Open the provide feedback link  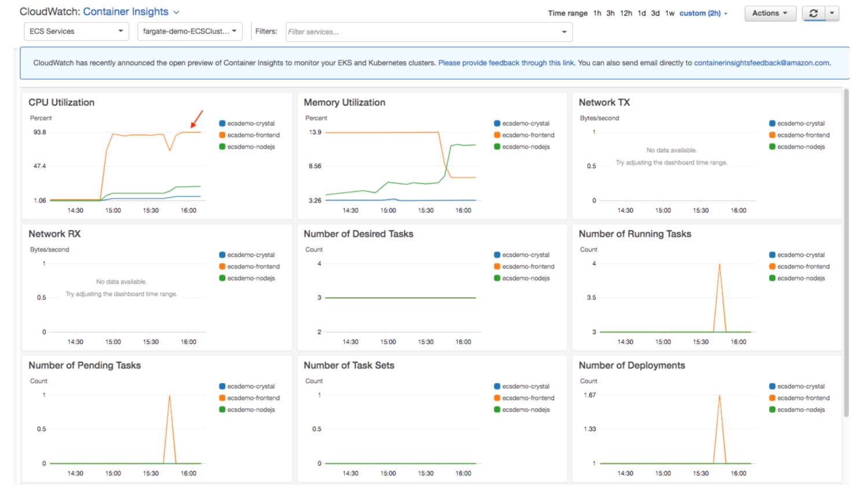(506, 63)
